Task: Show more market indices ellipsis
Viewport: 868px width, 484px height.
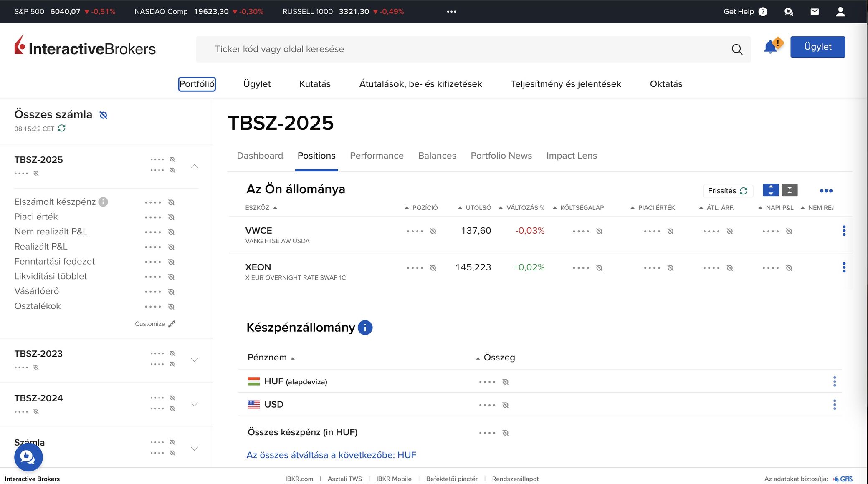Action: coord(451,12)
